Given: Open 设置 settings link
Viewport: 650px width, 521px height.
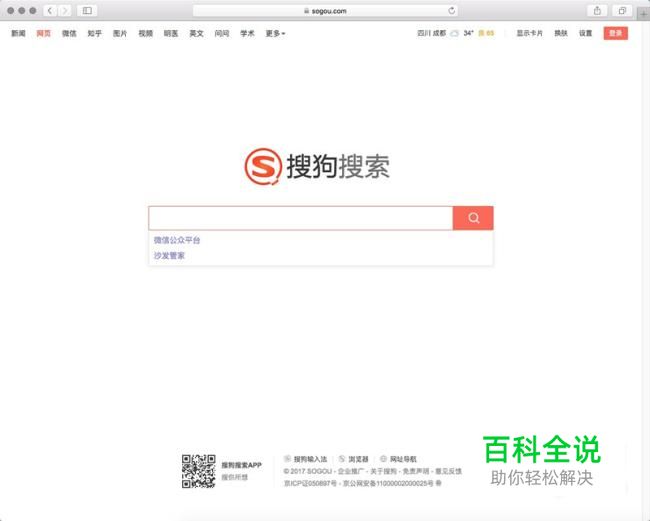Looking at the screenshot, I should coord(585,33).
